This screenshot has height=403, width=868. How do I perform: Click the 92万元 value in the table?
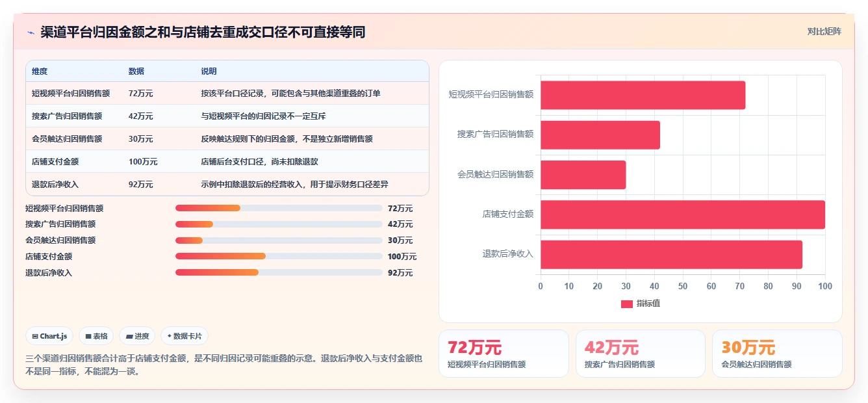141,185
